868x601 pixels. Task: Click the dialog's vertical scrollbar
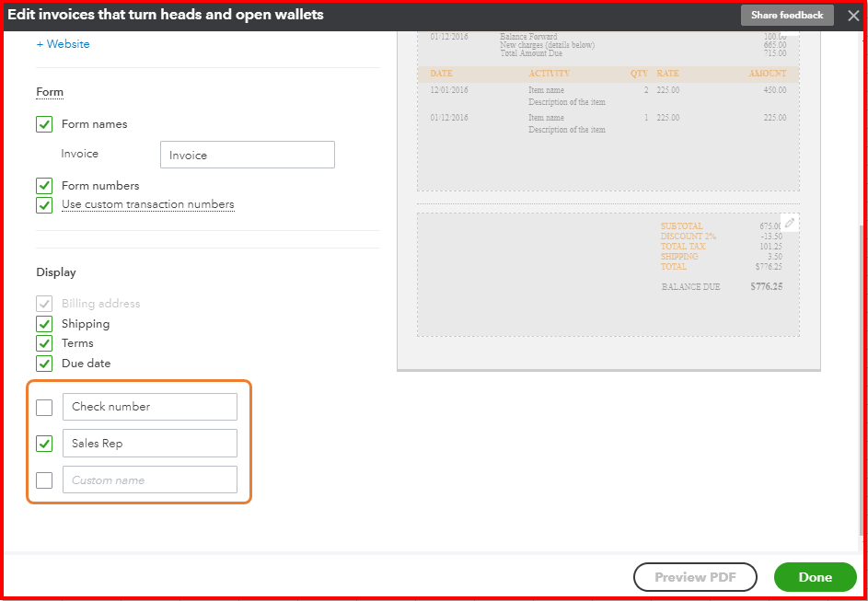[x=862, y=379]
